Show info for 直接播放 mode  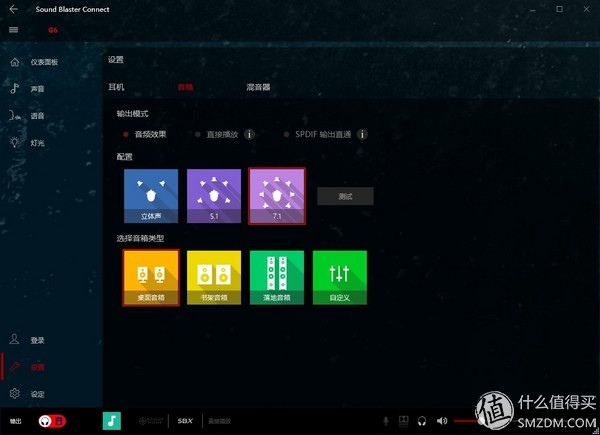[249, 134]
